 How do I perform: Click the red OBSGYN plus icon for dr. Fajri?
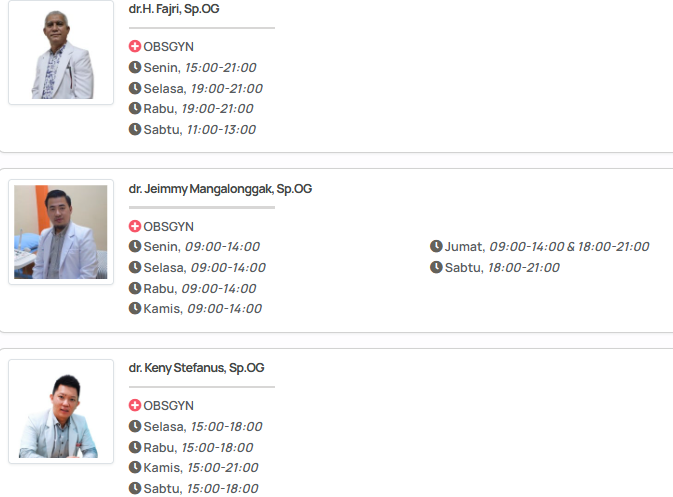(x=135, y=47)
